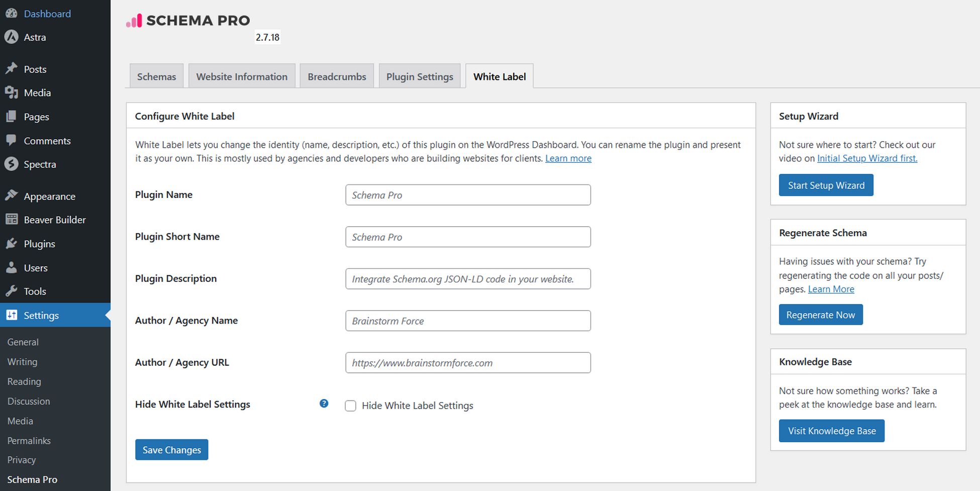
Task: Focus the Plugin Name input field
Action: [468, 195]
